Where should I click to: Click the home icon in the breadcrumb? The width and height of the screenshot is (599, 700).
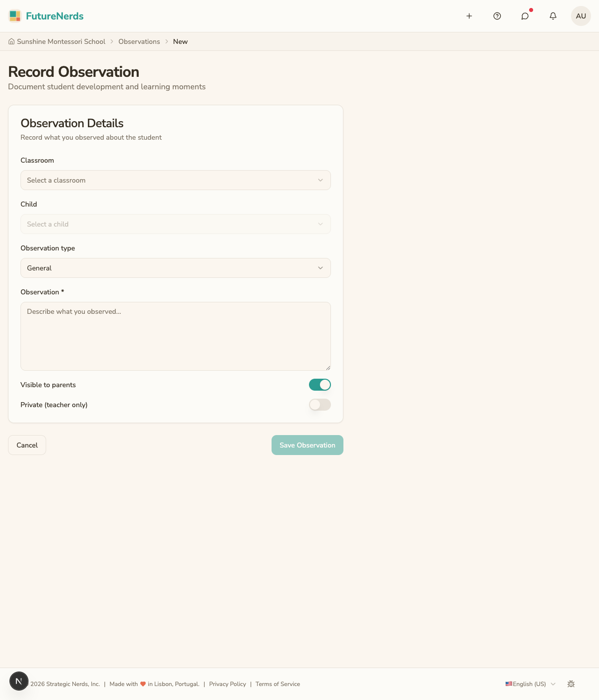[x=11, y=41]
